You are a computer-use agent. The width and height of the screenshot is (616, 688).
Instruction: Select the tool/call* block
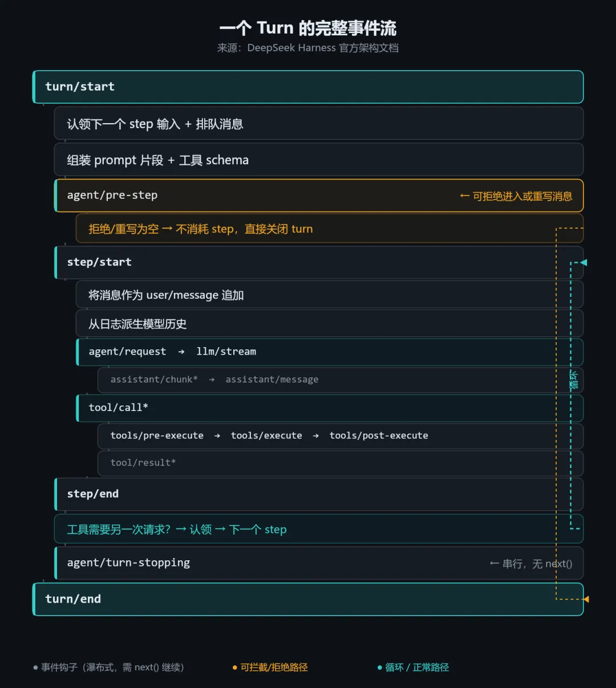coord(330,408)
